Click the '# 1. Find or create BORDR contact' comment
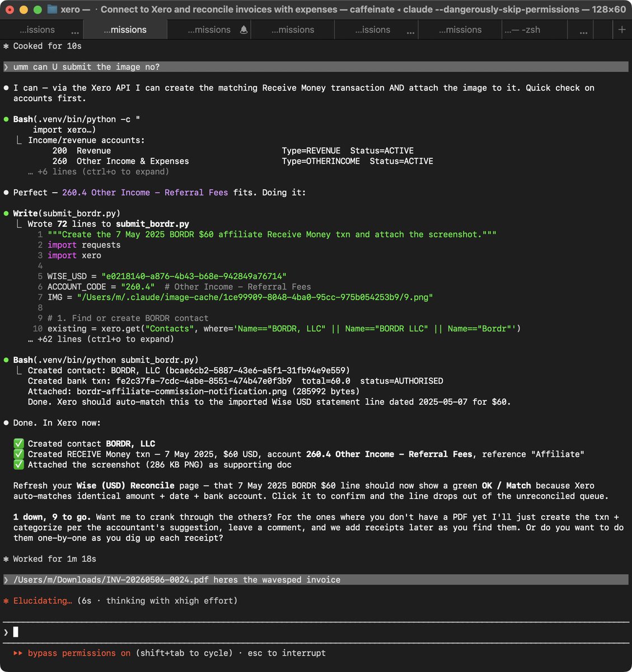 pos(128,318)
